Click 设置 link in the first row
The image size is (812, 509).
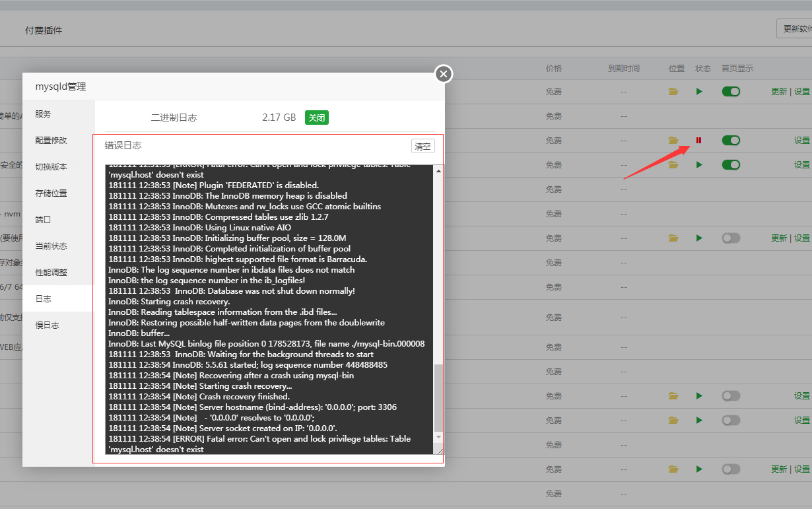(801, 92)
